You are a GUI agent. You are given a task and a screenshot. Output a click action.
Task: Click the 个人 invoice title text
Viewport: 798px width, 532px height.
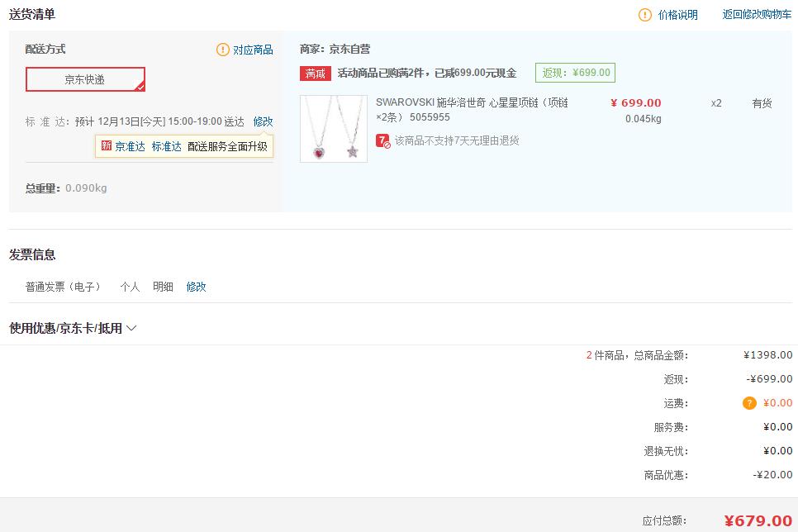[x=130, y=287]
